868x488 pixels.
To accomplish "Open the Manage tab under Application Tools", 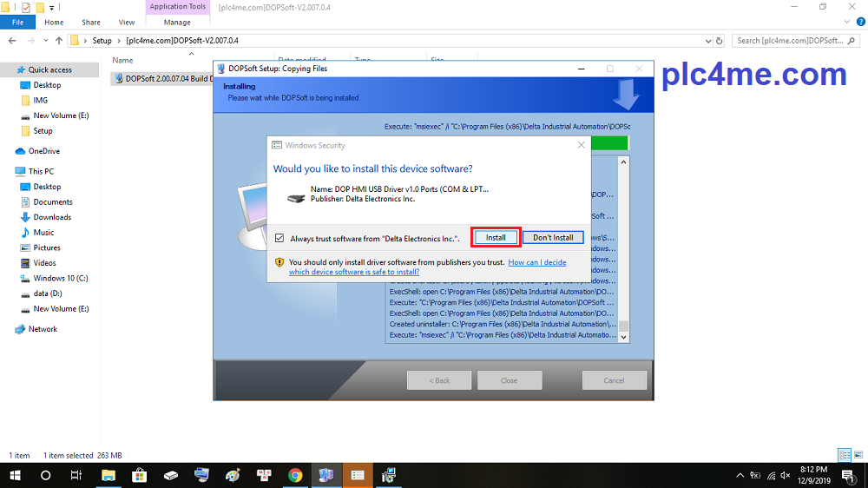I will tap(177, 23).
